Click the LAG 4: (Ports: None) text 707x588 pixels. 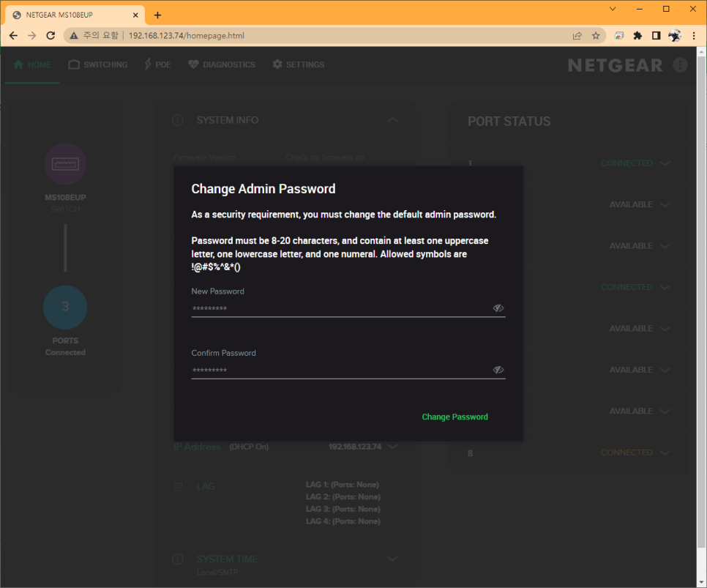pos(343,521)
